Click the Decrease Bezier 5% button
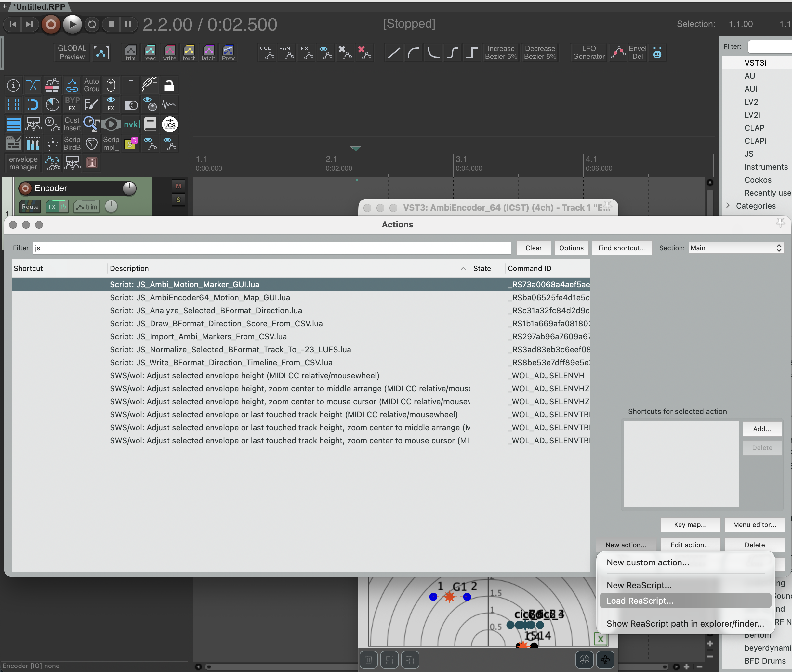 click(540, 53)
